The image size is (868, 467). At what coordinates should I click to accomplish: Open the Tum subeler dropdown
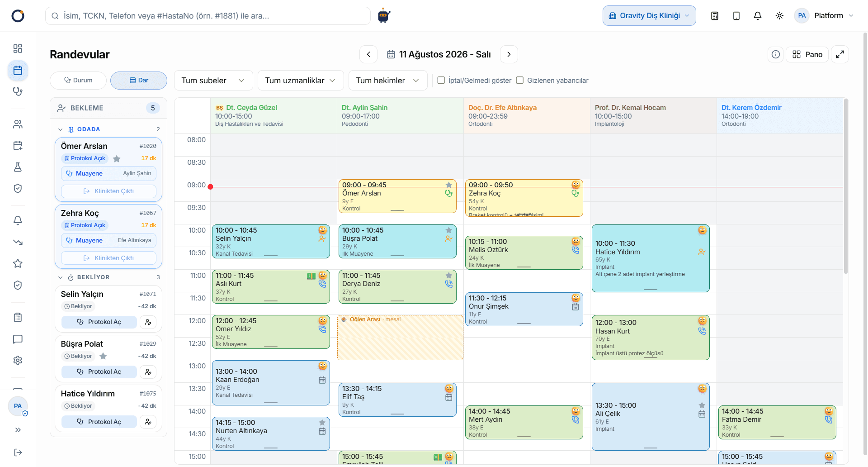click(x=213, y=81)
